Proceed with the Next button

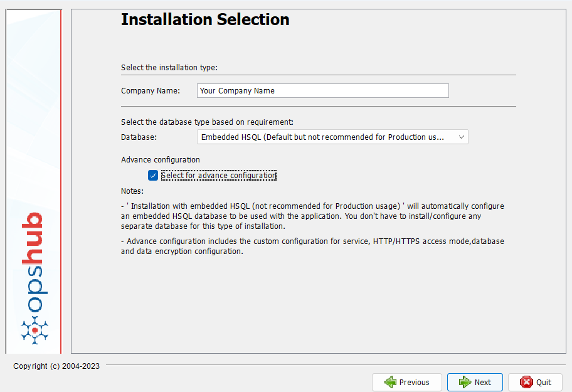point(475,382)
